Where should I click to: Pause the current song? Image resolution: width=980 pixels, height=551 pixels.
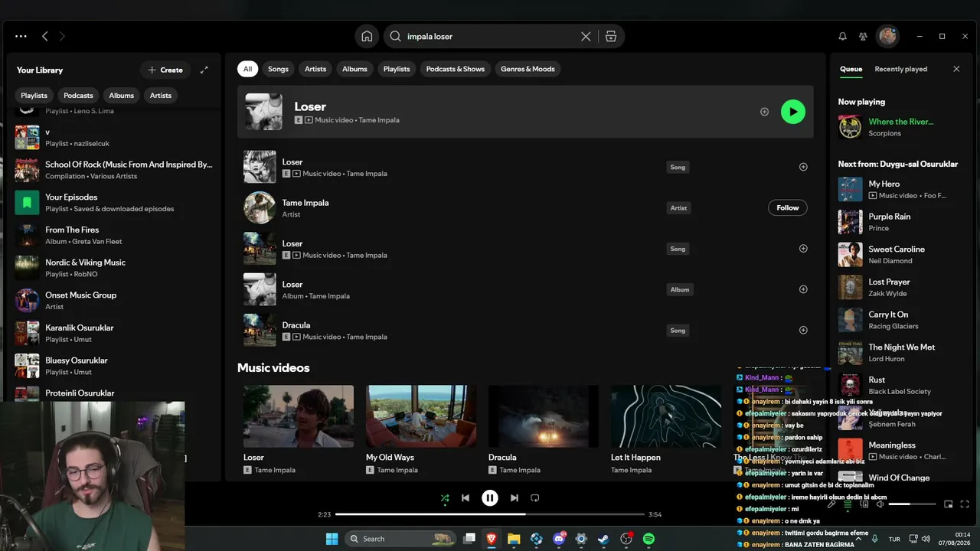coord(490,498)
